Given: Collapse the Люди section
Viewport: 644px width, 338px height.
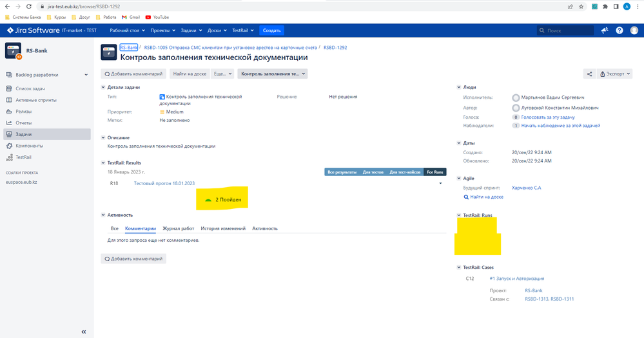Looking at the screenshot, I should (459, 87).
